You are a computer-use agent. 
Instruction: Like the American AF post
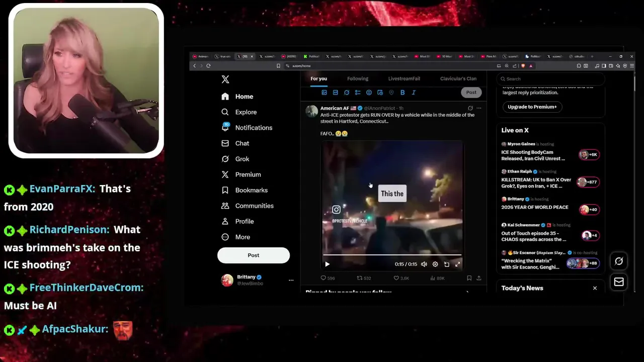click(401, 278)
